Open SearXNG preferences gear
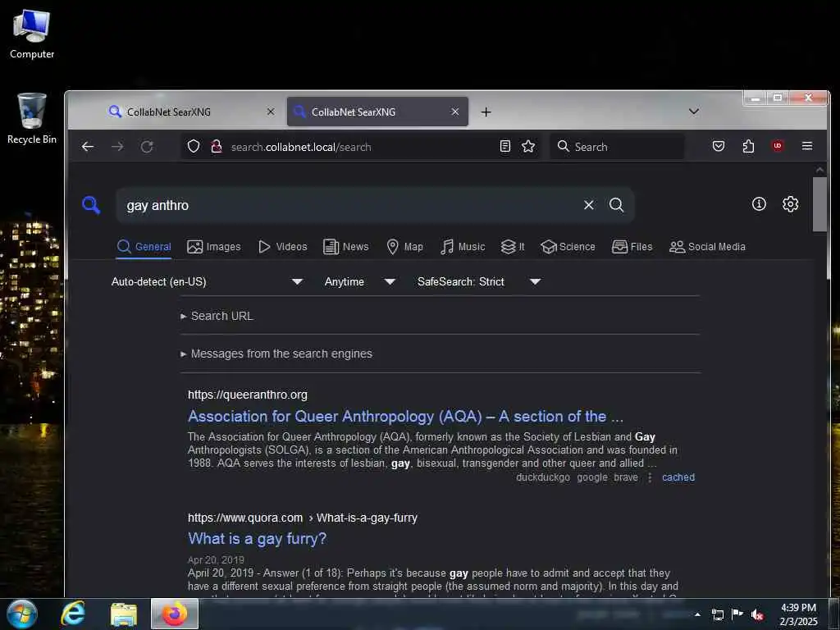The image size is (840, 630). click(790, 204)
